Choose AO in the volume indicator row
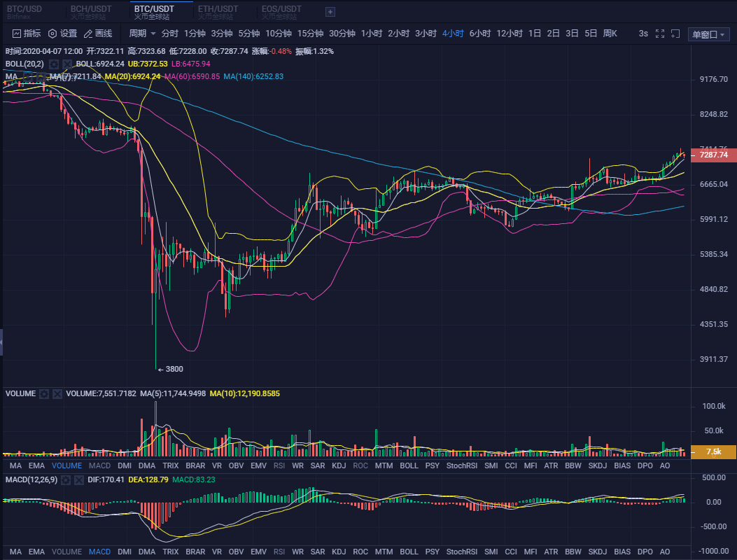This screenshot has width=737, height=560. [665, 465]
